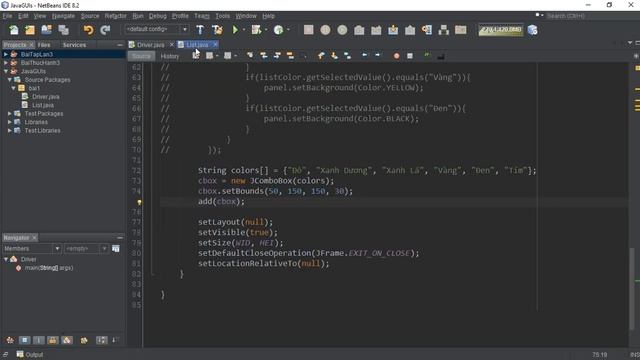Switch to the Driver.java editor tab

[151, 44]
